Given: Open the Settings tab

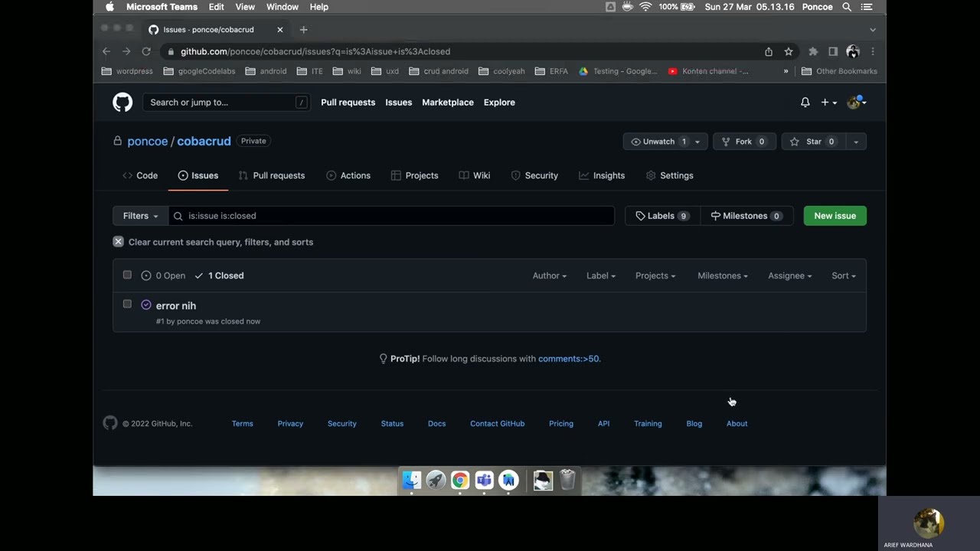Looking at the screenshot, I should pos(670,175).
